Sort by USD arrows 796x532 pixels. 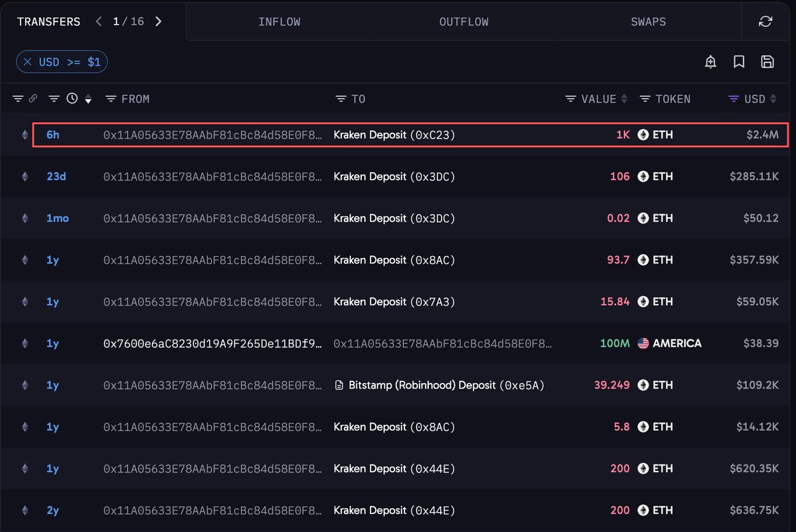pos(773,99)
